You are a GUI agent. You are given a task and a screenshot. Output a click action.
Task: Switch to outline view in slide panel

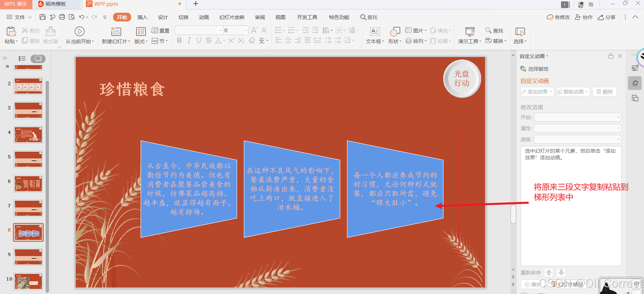coord(22,58)
